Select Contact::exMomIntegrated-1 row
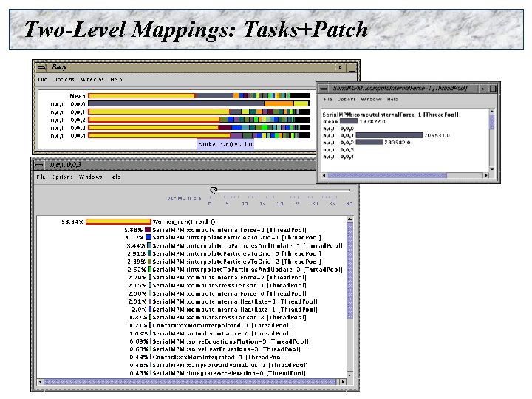 (219, 358)
